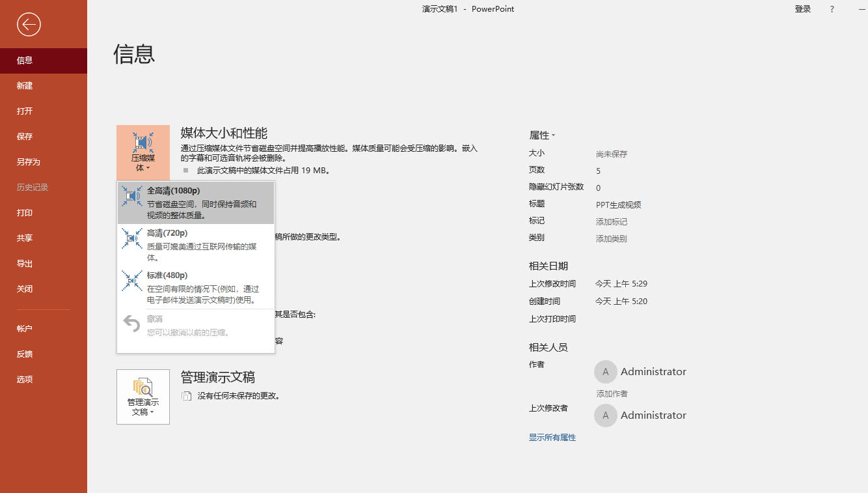Image resolution: width=868 pixels, height=493 pixels.
Task: Click 添加作者 to add an author
Action: (x=612, y=394)
